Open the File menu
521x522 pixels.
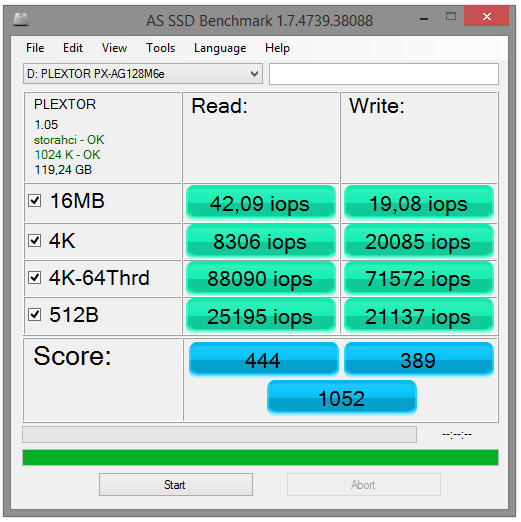35,48
